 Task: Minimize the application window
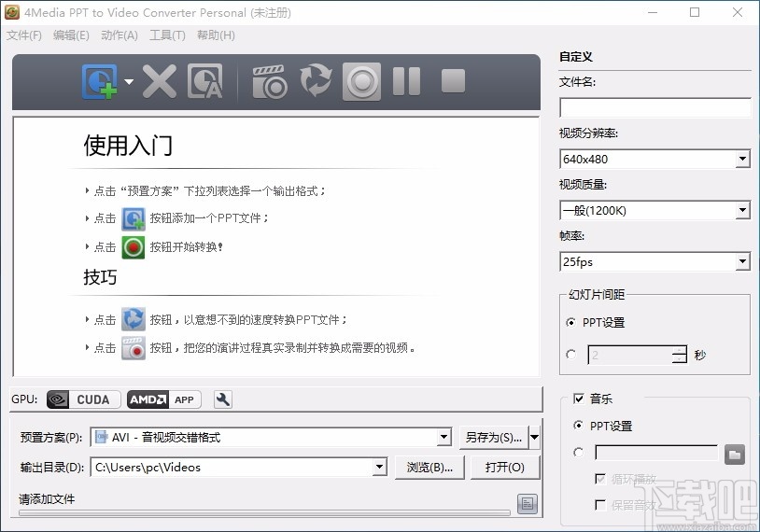point(653,12)
